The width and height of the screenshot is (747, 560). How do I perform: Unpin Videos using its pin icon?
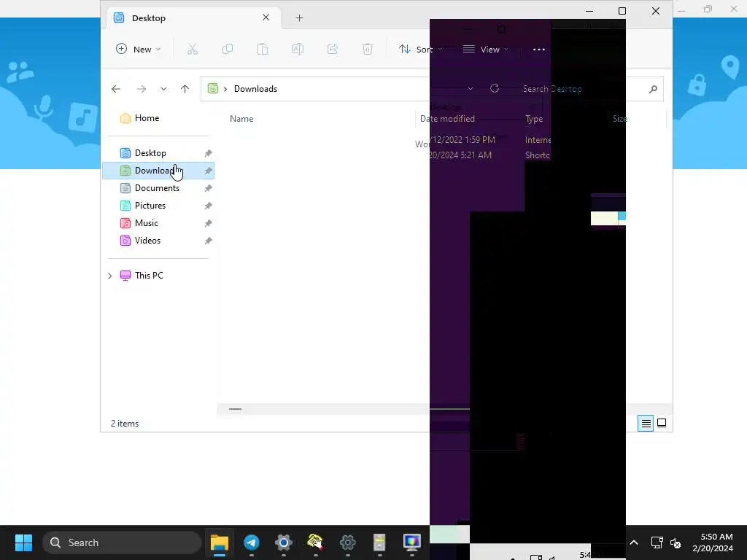[208, 241]
